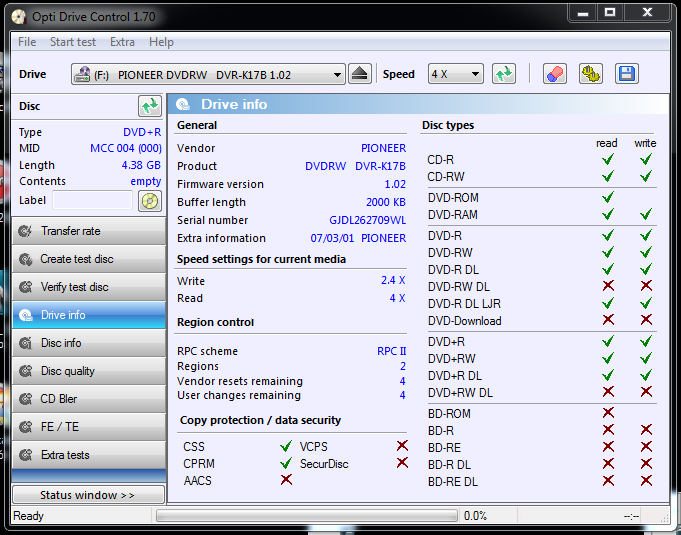Click the disc label icon beside Label field
The image size is (681, 535).
click(x=150, y=201)
